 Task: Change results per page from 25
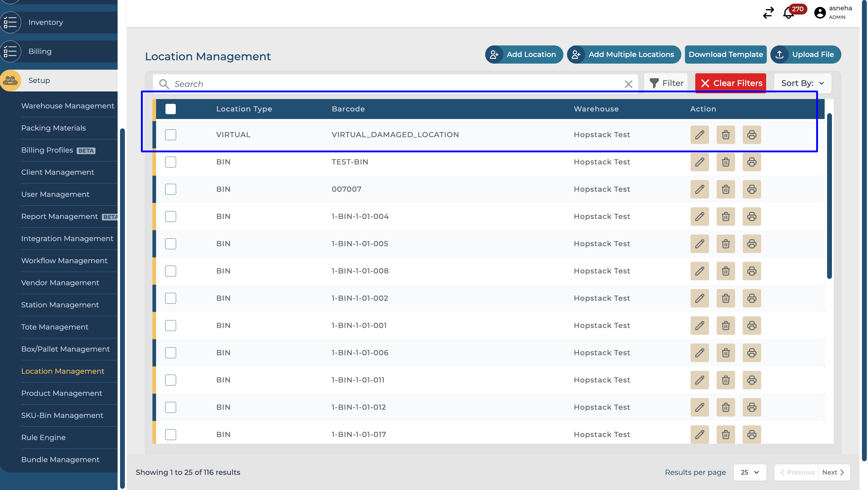click(749, 472)
